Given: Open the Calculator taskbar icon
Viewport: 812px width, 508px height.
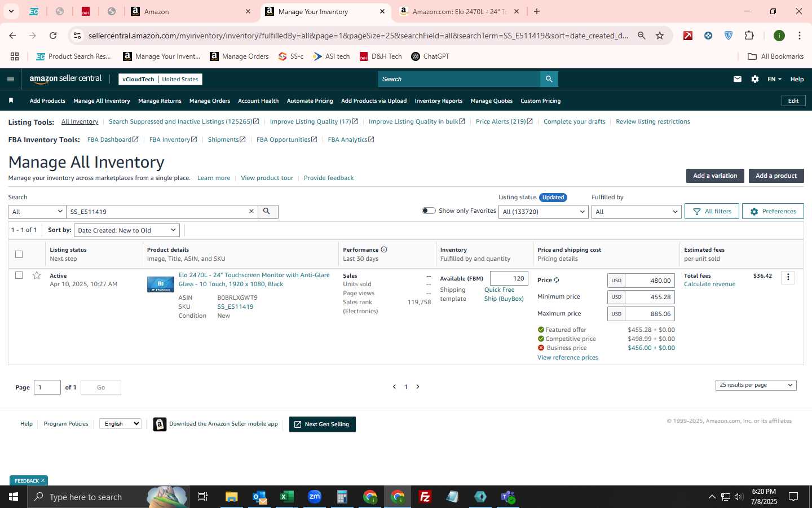Looking at the screenshot, I should pos(342,497).
